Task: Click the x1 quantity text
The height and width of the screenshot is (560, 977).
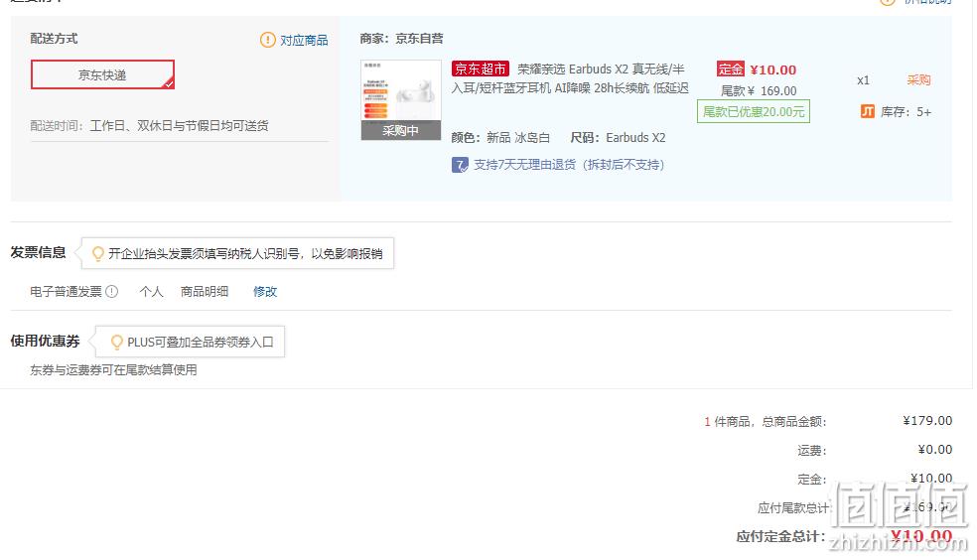Action: 863,80
